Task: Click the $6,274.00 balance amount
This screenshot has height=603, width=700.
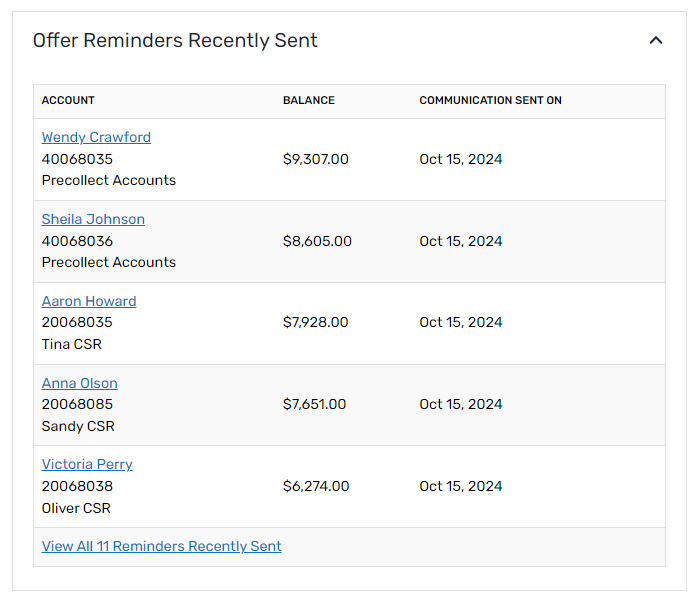Action: (316, 486)
